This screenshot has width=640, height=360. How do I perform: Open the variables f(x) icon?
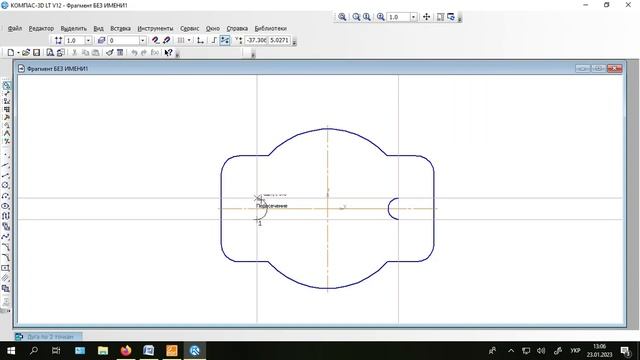click(x=154, y=53)
